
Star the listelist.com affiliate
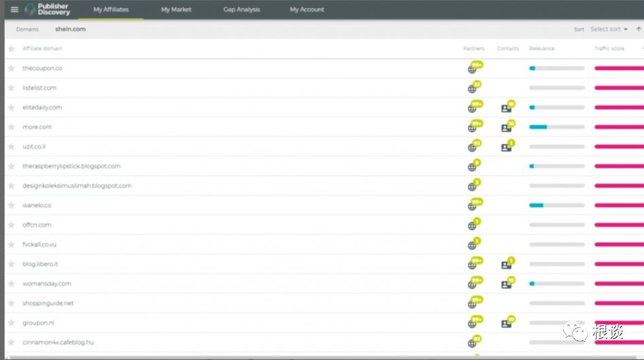point(12,88)
